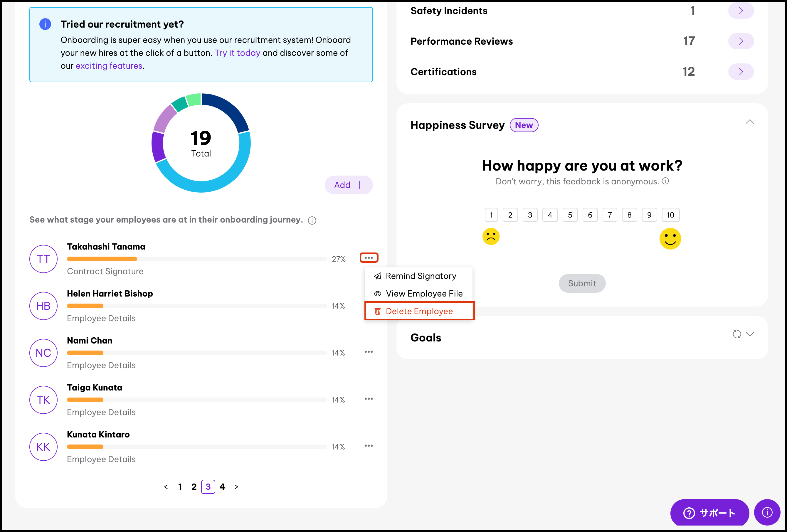Screen dimensions: 787x532
Task: Click the refresh icon in Goals card
Action: tap(736, 334)
